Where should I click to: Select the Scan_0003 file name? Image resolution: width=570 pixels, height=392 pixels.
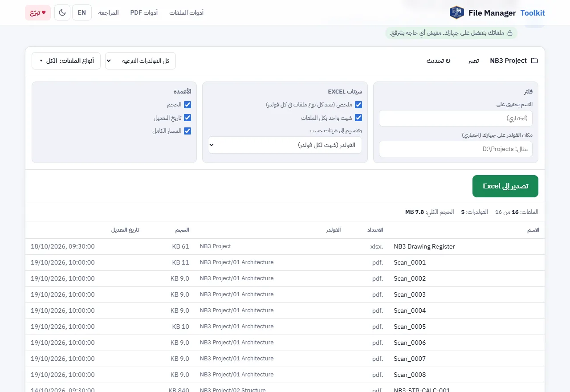(410, 294)
